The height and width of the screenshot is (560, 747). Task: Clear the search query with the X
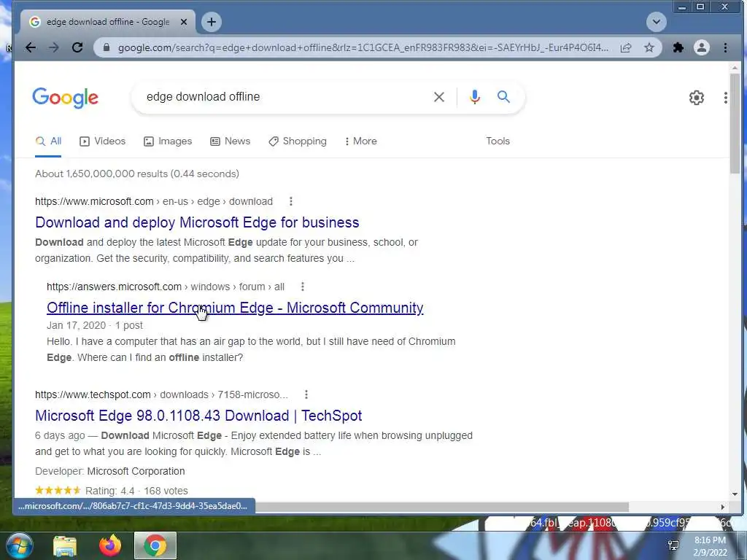pos(438,97)
